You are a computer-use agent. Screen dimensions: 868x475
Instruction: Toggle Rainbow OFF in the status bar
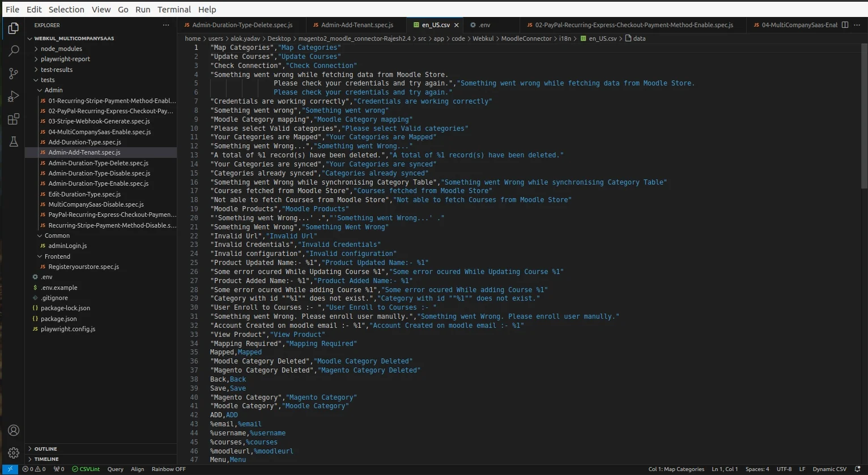168,469
